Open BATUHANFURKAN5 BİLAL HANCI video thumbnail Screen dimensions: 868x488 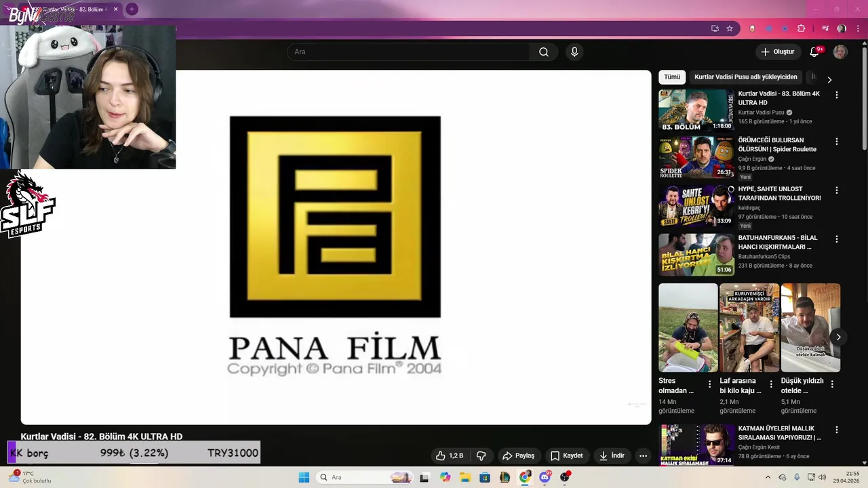[x=696, y=255]
